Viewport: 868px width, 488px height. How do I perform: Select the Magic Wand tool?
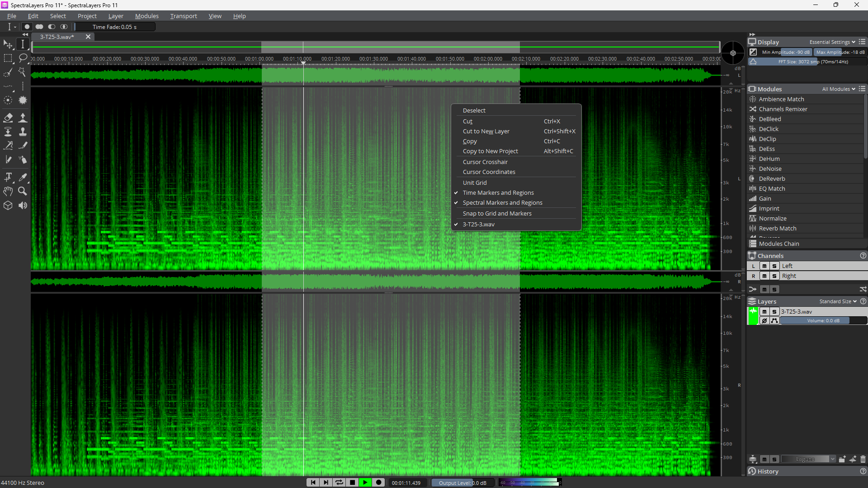(23, 73)
